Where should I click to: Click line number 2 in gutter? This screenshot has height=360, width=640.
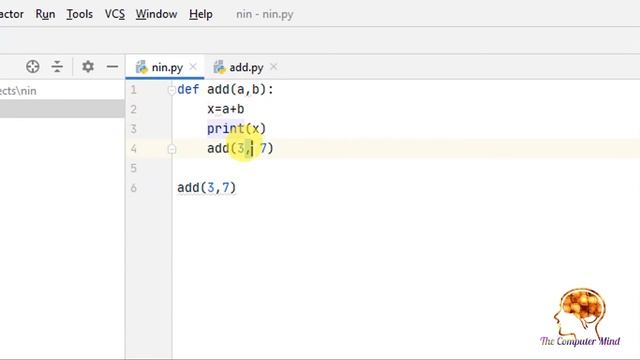[x=133, y=109]
